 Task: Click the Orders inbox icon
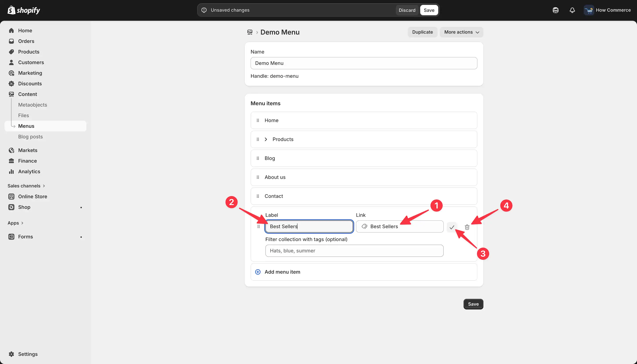tap(11, 41)
